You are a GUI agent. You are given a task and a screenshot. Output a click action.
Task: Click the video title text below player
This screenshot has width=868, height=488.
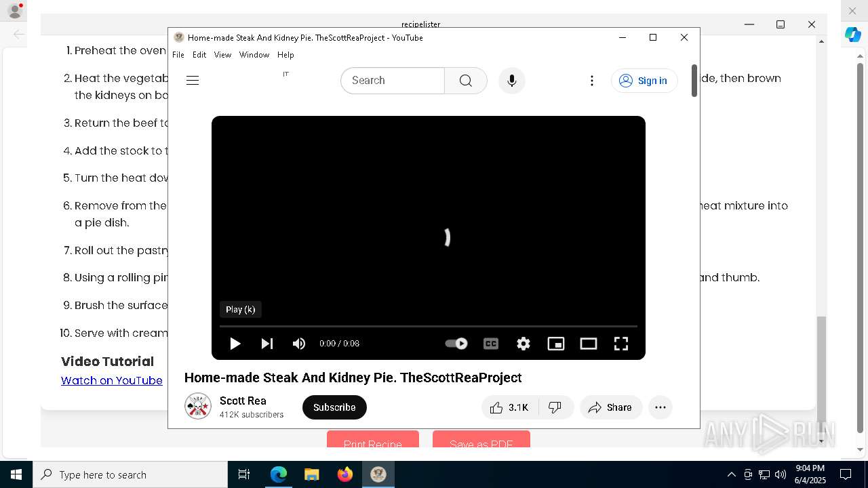point(353,378)
